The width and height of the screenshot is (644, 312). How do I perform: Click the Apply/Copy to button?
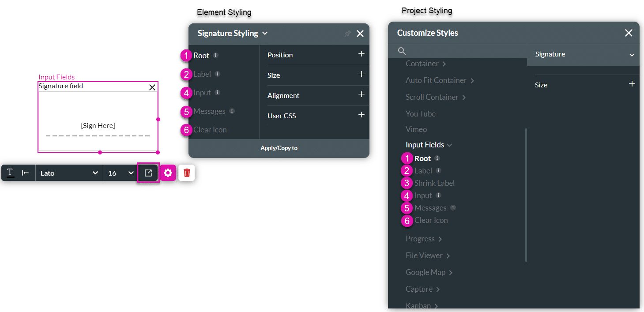click(279, 148)
